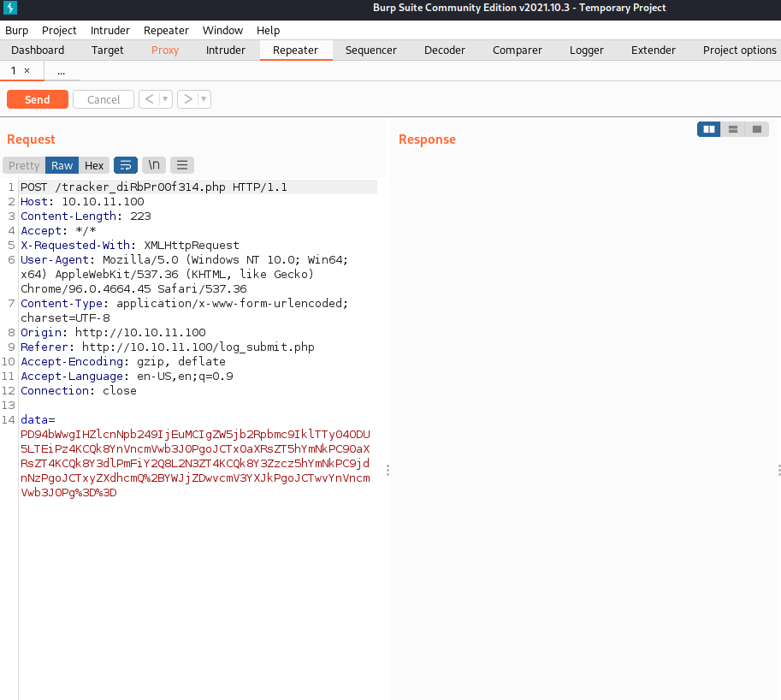Screen dimensions: 781x700
Task: Expand the forward history dropdown arrow
Action: (204, 99)
